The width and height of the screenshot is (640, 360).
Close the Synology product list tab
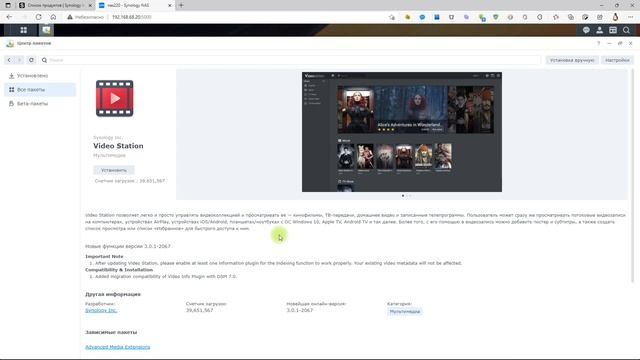(x=90, y=5)
